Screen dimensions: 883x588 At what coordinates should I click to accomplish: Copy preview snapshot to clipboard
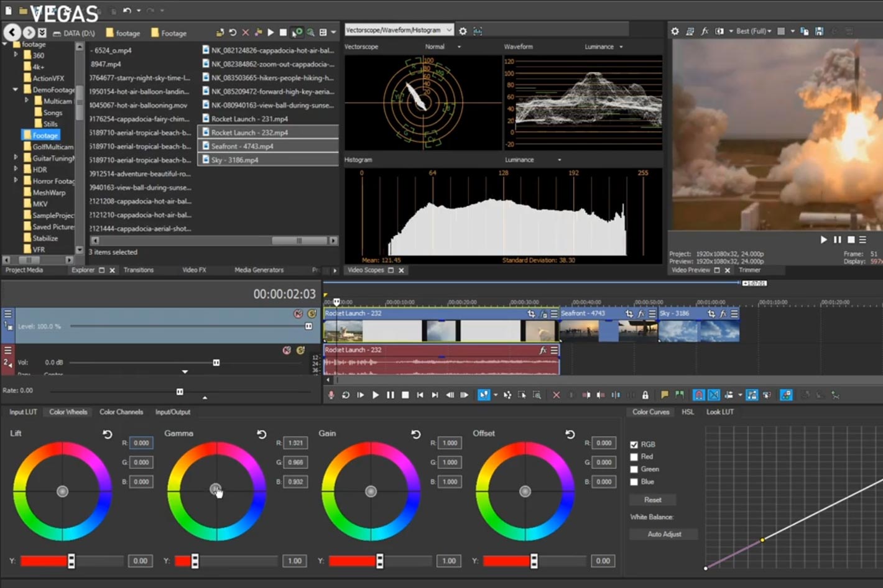click(805, 31)
